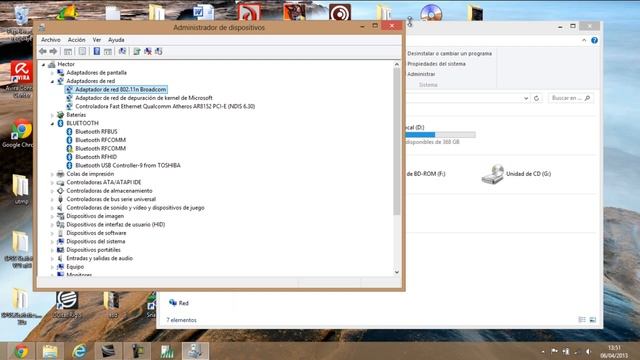Click Desinstalar o cambiar un programa
The height and width of the screenshot is (360, 640).
click(x=449, y=53)
